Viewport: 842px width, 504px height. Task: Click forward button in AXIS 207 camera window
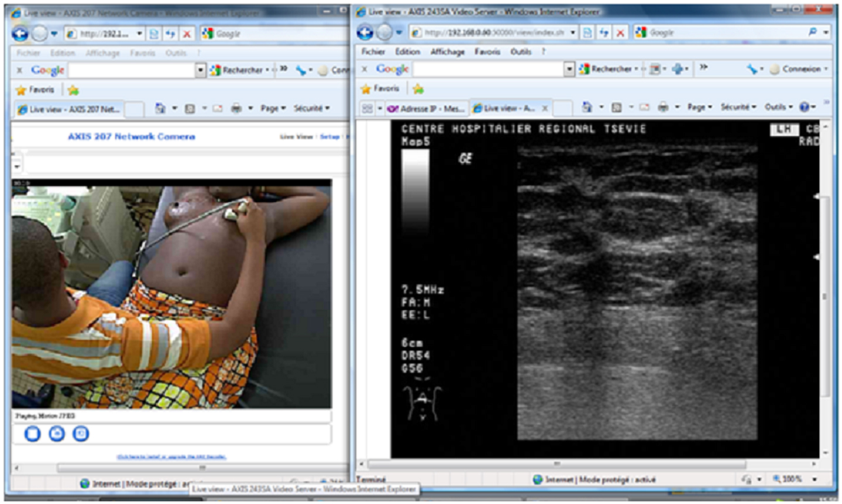tap(39, 34)
